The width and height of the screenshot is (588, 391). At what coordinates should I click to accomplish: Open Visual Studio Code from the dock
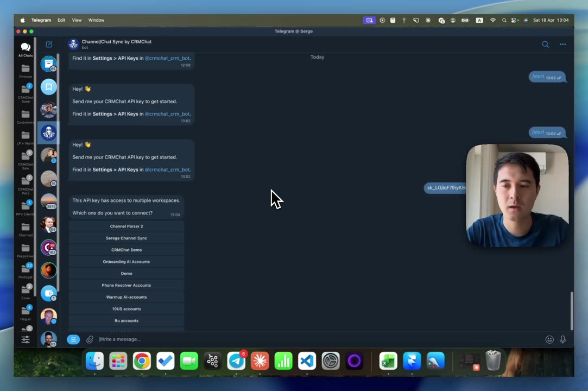click(x=307, y=361)
